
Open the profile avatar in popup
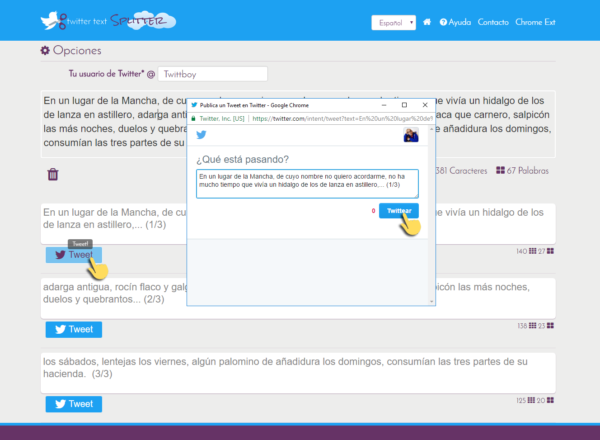pyautogui.click(x=411, y=135)
